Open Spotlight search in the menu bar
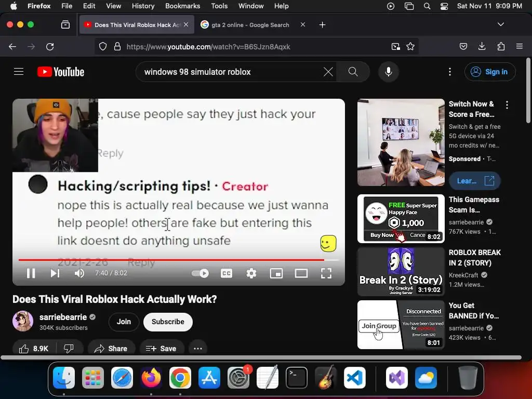The height and width of the screenshot is (399, 532). 427,6
